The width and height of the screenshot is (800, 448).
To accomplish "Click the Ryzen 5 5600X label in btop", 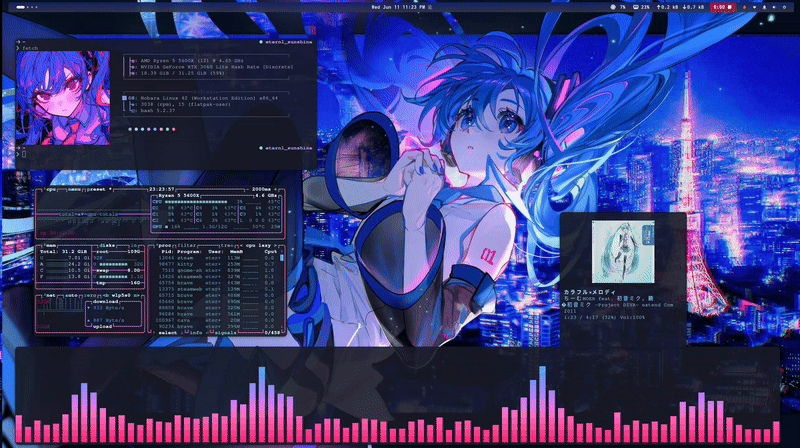I will click(178, 195).
